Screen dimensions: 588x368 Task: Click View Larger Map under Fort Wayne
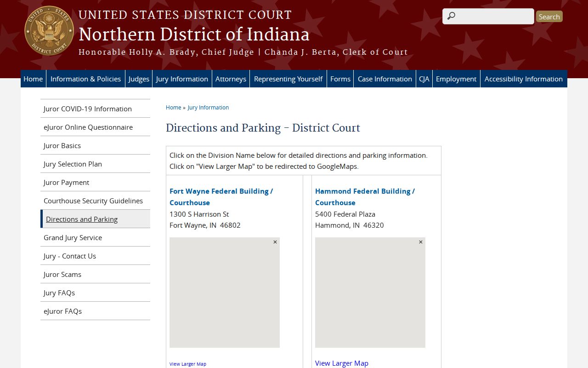pyautogui.click(x=188, y=364)
